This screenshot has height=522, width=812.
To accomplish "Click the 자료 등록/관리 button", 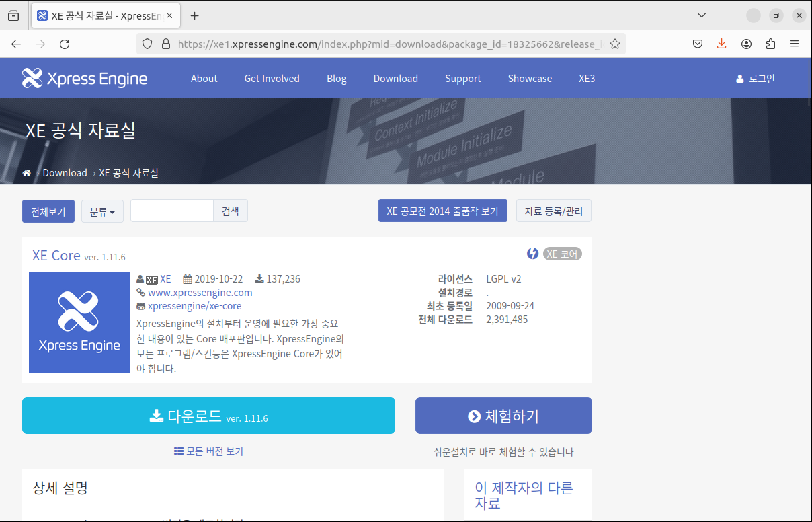I will (x=554, y=211).
